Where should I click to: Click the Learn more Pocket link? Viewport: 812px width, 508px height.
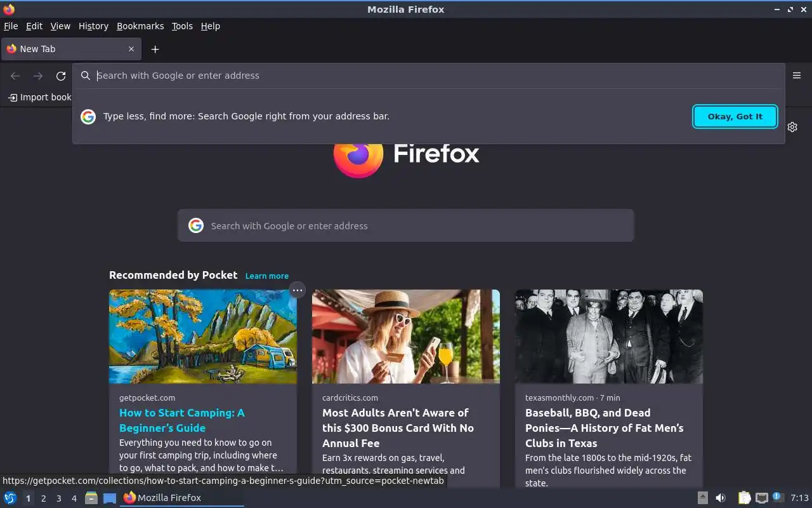click(x=267, y=276)
